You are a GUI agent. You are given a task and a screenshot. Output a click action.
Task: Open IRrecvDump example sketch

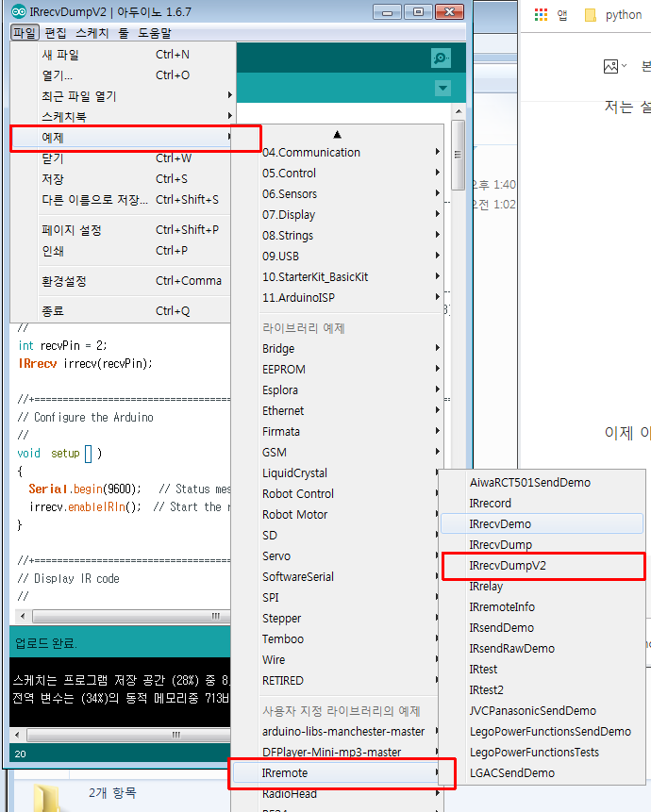tap(542, 544)
